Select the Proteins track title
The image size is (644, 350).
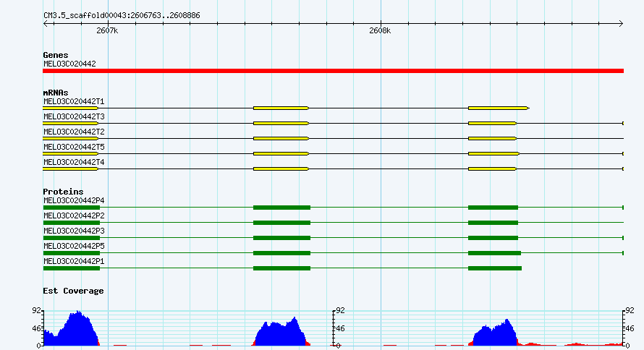63,192
